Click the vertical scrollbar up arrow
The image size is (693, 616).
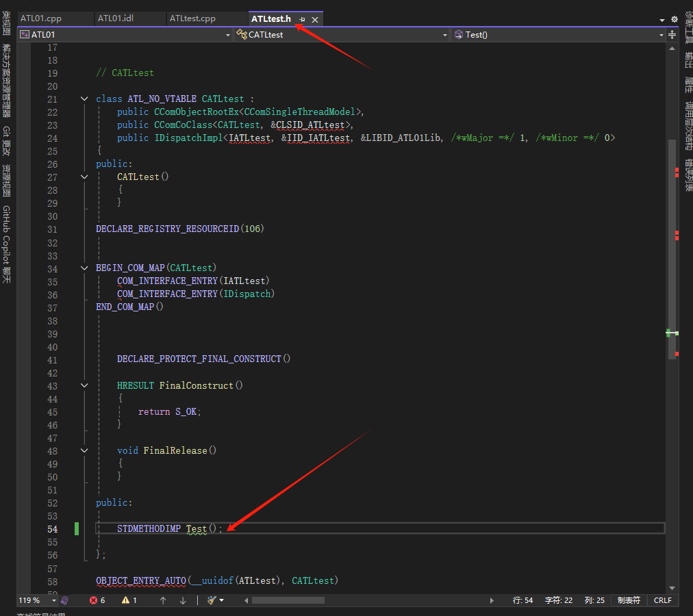click(x=672, y=49)
